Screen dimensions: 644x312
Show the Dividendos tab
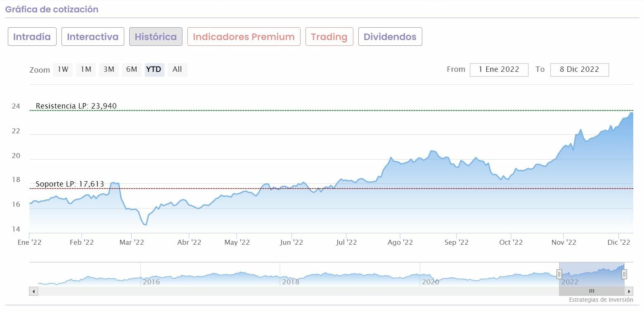tap(390, 37)
